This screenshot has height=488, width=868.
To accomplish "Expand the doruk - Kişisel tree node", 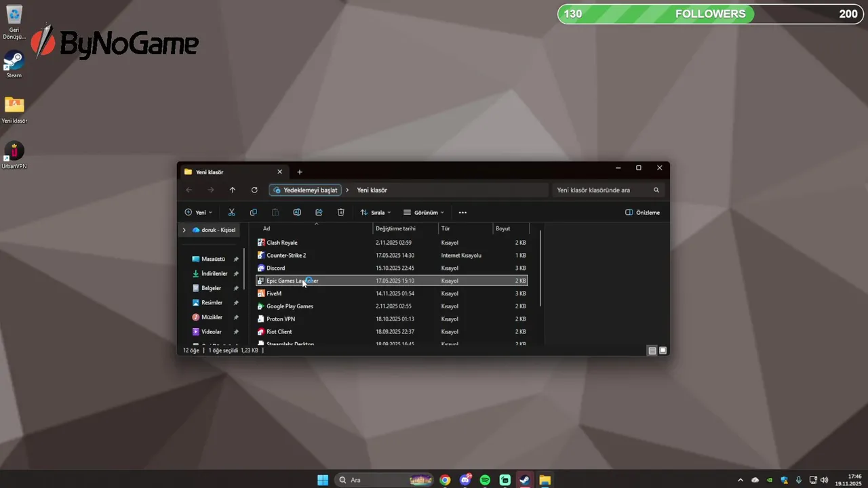I will click(x=184, y=230).
